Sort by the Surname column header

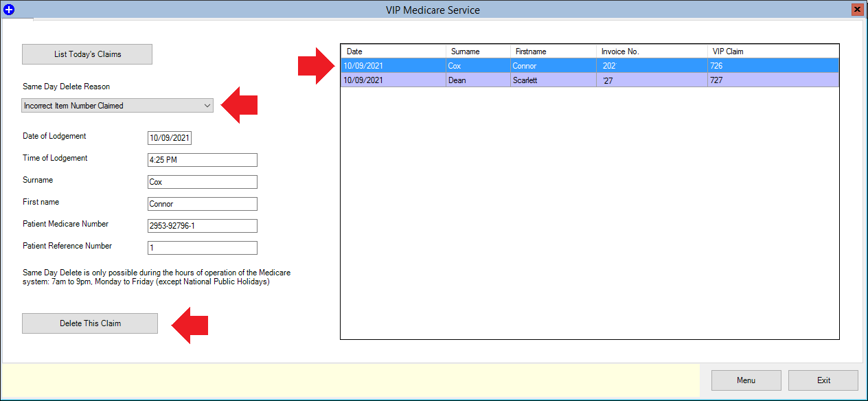click(478, 51)
